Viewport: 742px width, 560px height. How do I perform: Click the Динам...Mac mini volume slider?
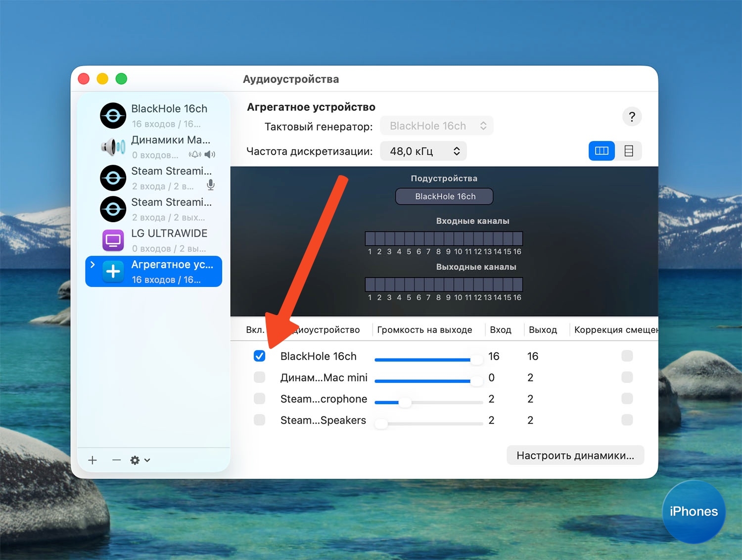429,381
